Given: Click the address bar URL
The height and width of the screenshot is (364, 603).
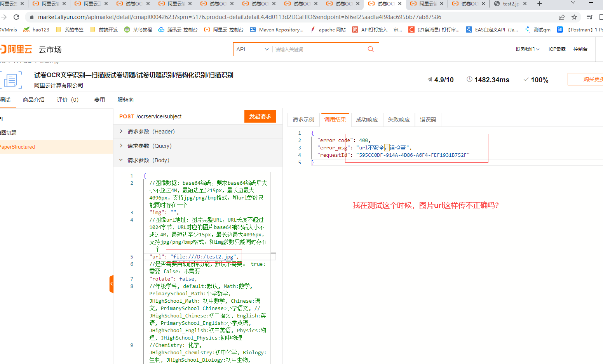Looking at the screenshot, I should point(239,17).
